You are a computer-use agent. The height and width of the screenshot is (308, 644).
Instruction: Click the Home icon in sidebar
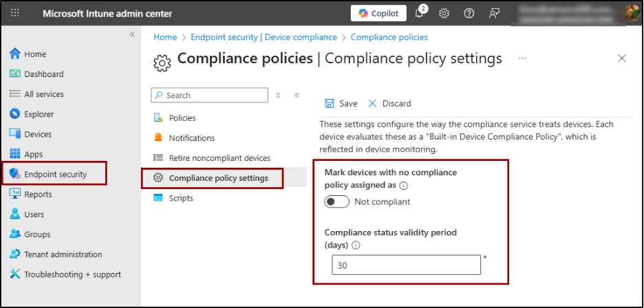click(x=14, y=54)
